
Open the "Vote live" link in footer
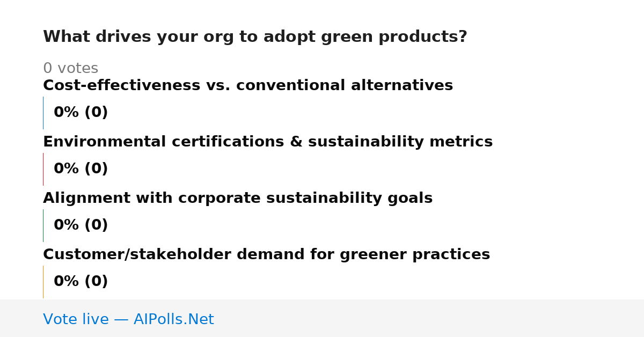point(76,319)
